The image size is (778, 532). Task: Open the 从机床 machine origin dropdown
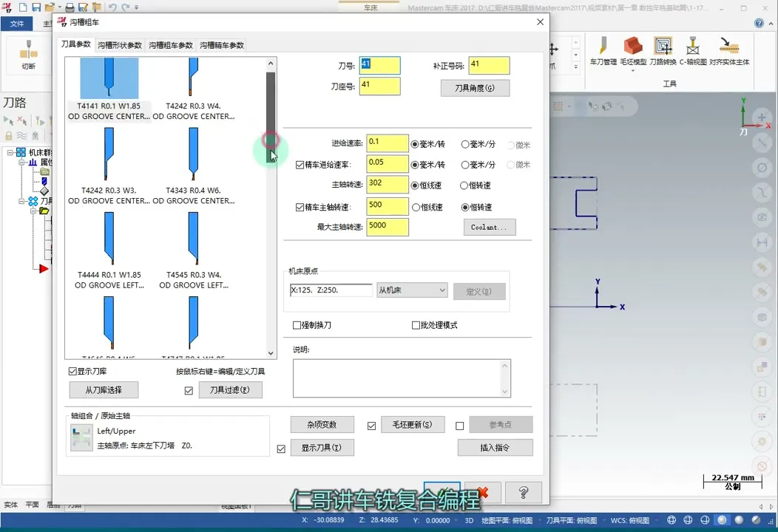click(442, 290)
